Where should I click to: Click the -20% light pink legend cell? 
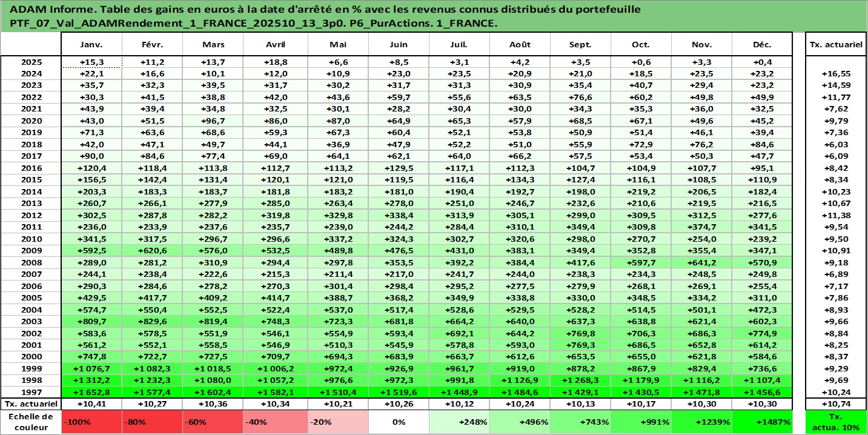[x=338, y=422]
